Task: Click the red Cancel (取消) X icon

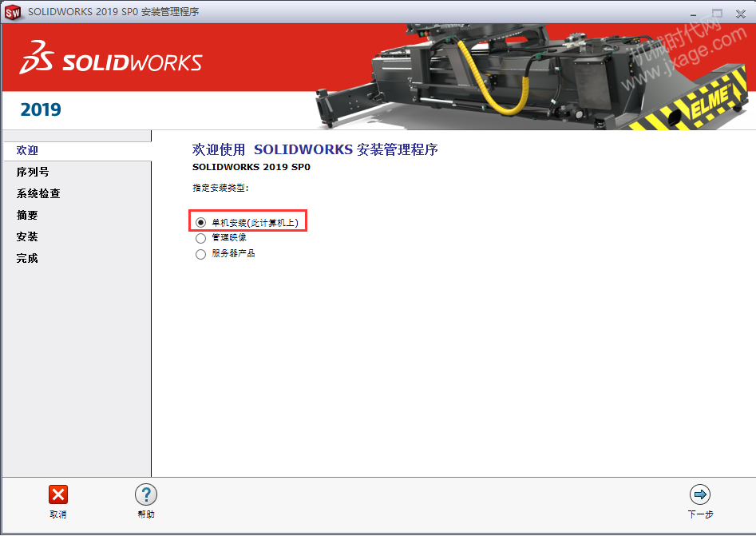Action: (x=58, y=494)
